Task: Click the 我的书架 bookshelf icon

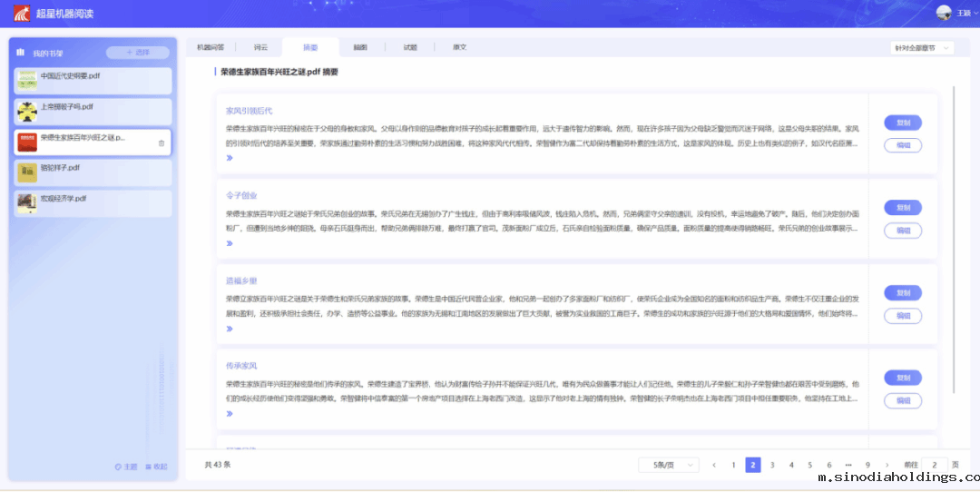Action: (x=20, y=53)
